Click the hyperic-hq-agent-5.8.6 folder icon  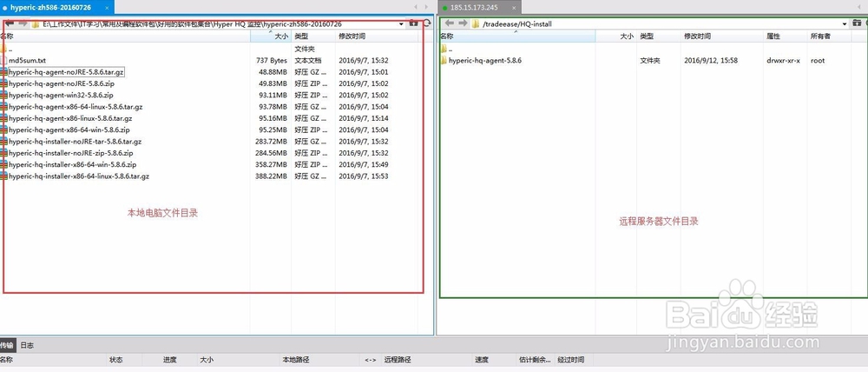444,61
